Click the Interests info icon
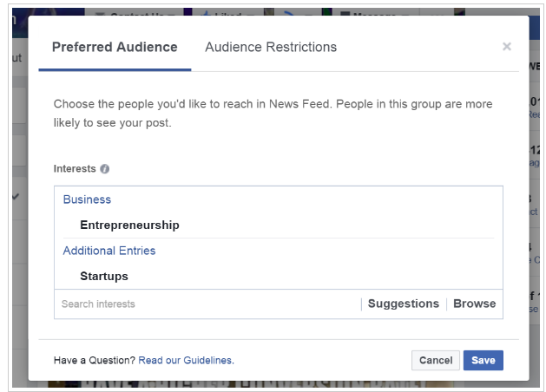The width and height of the screenshot is (546, 392). (x=105, y=169)
